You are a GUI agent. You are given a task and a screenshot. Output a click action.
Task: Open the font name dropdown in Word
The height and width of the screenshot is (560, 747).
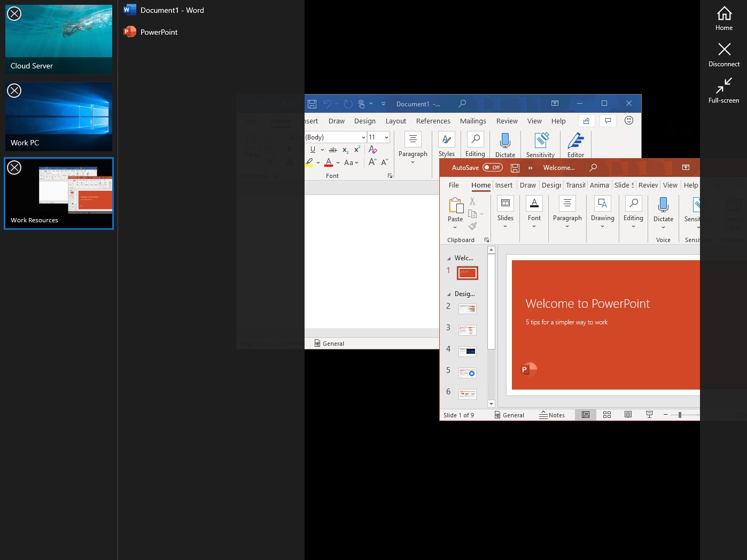(363, 137)
